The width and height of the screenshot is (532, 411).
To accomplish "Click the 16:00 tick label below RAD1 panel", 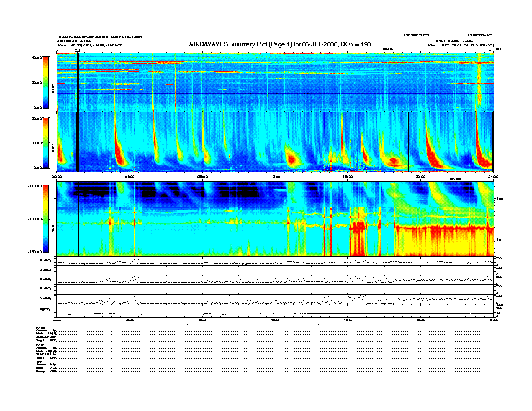I will [348, 177].
